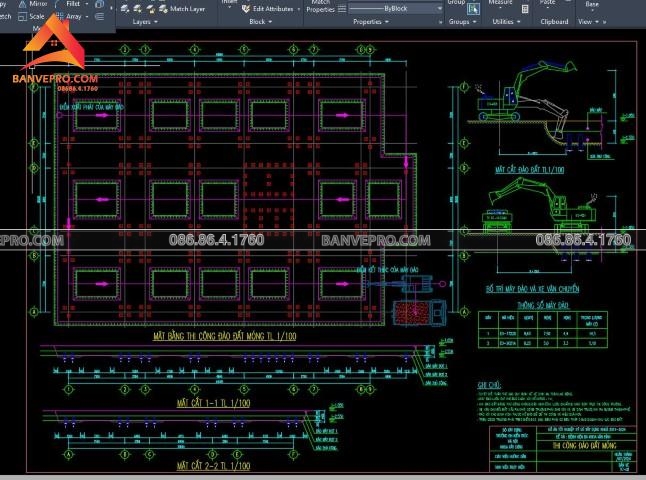The width and height of the screenshot is (646, 480).
Task: Click Edit Attributes
Action: coord(267,9)
